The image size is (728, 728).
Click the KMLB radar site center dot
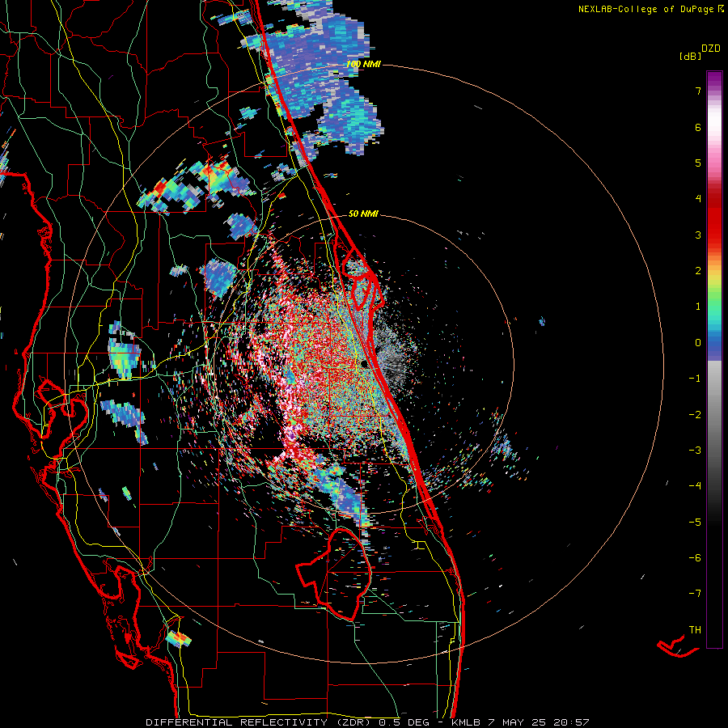[x=365, y=364]
